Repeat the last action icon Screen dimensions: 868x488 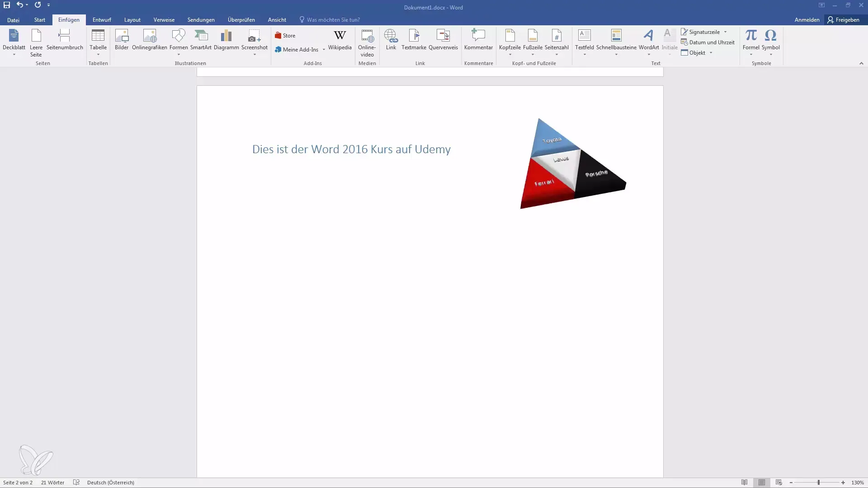click(x=38, y=5)
